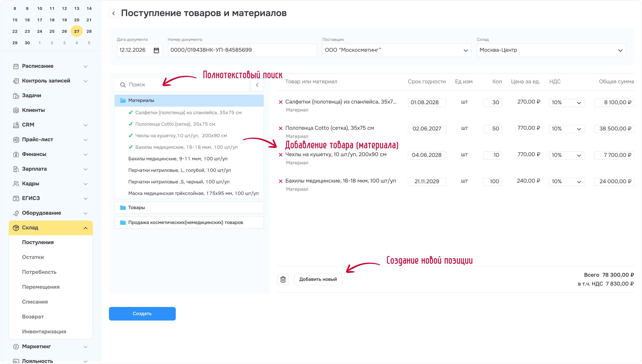Remove the Полотенца Cotto row with red X
Screen dimensions: 642x364
(x=281, y=128)
